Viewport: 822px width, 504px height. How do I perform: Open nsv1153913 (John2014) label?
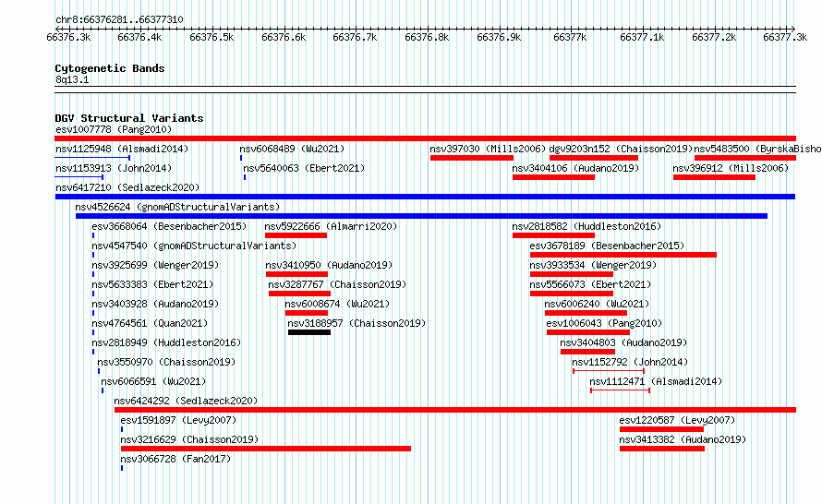[114, 168]
